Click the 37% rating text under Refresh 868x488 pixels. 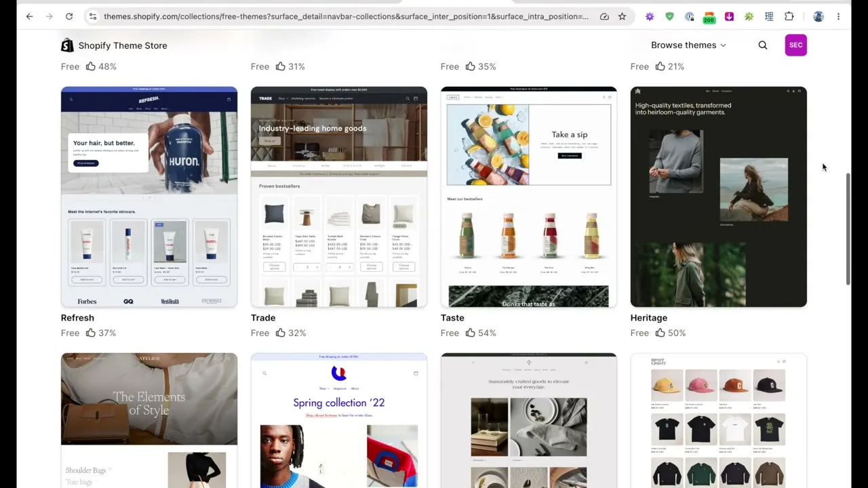coord(107,333)
